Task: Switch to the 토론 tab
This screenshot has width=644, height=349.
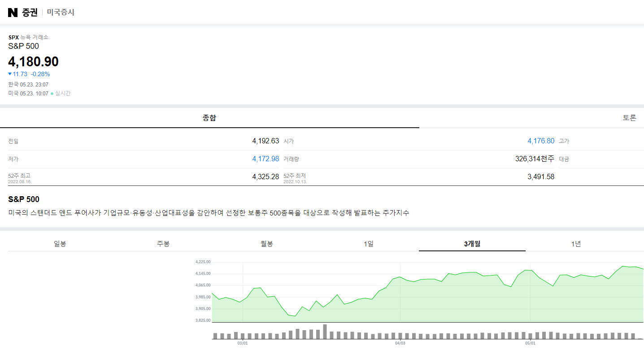Action: coord(629,118)
